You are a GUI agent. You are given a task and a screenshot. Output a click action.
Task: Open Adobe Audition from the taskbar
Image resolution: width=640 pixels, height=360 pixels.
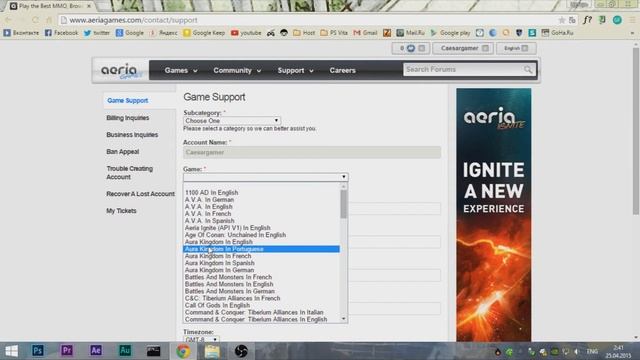click(x=125, y=351)
